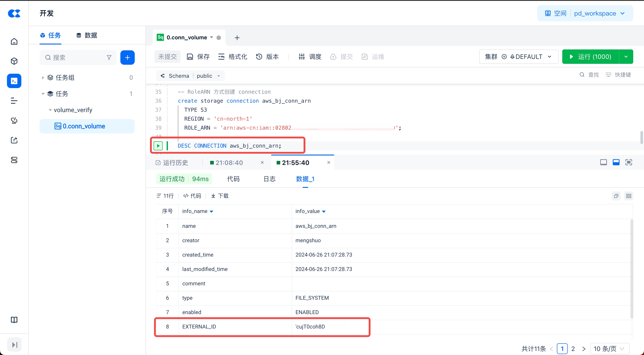Open the development terminal sidebar icon
Image resolution: width=644 pixels, height=355 pixels.
pyautogui.click(x=14, y=81)
